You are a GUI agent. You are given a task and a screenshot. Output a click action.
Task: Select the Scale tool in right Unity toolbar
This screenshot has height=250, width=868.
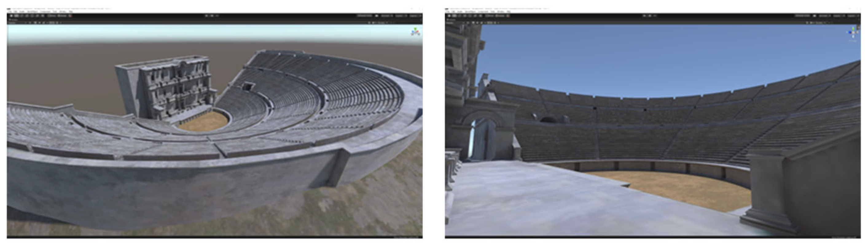(x=466, y=16)
